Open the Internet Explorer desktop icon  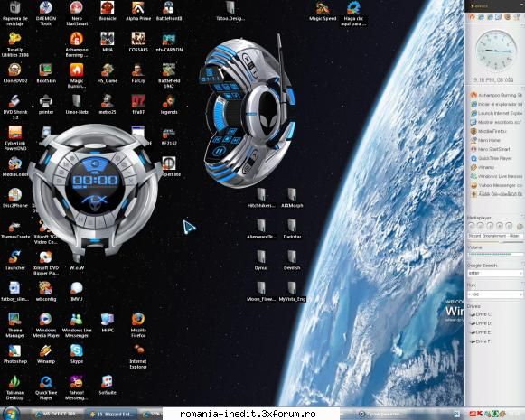(138, 357)
